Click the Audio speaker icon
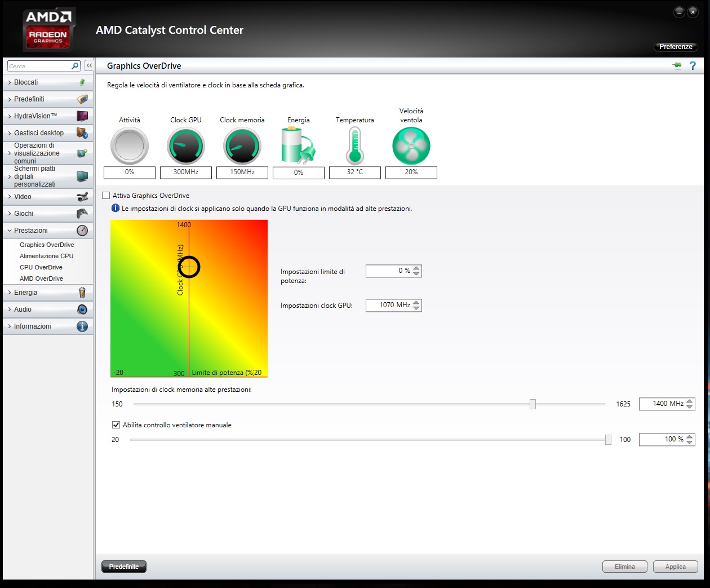The height and width of the screenshot is (588, 710). click(x=82, y=310)
